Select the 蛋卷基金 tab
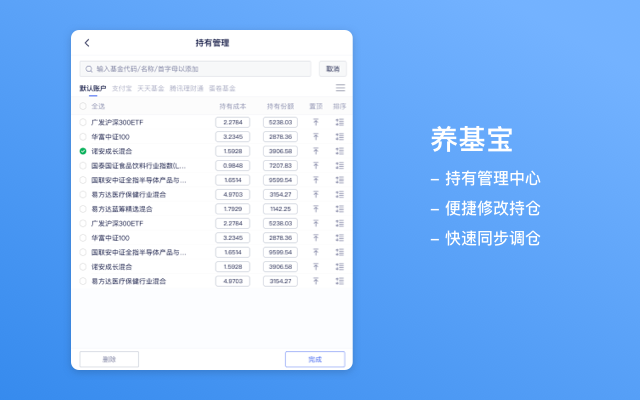This screenshot has height=400, width=640. 222,88
